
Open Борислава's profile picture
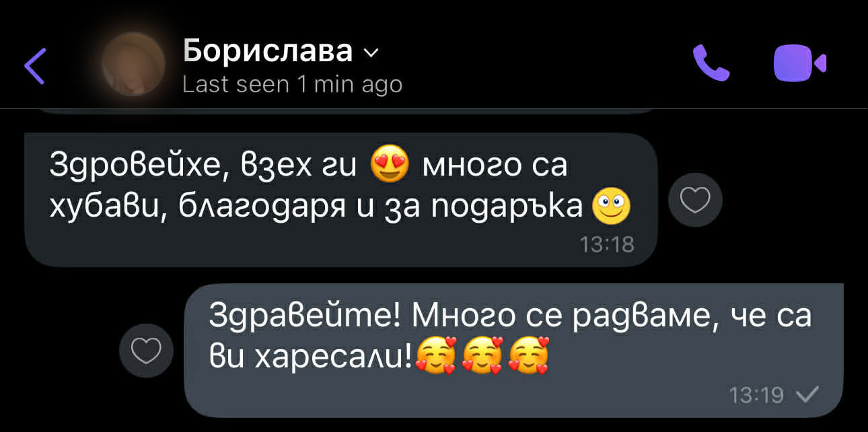[x=133, y=64]
